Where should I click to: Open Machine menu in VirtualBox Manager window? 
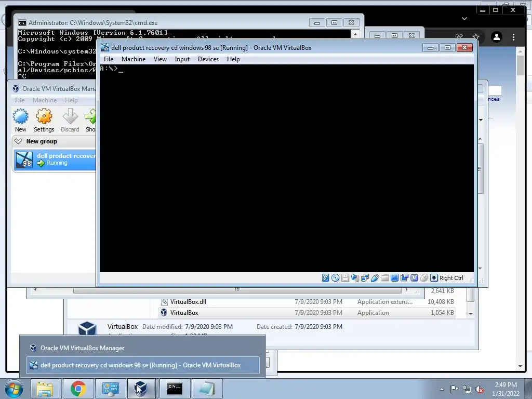click(x=45, y=100)
